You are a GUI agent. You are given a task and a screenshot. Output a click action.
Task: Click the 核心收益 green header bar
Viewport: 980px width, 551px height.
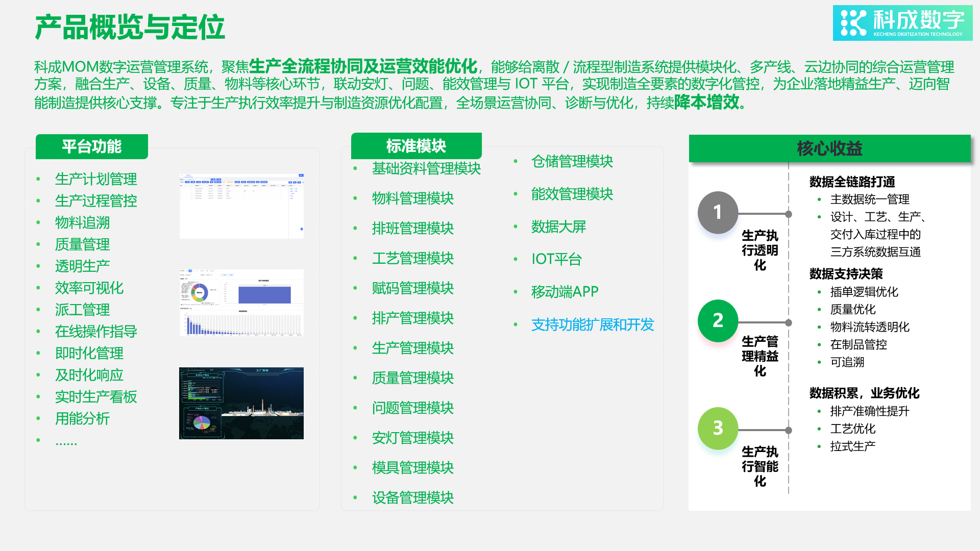[x=829, y=148]
